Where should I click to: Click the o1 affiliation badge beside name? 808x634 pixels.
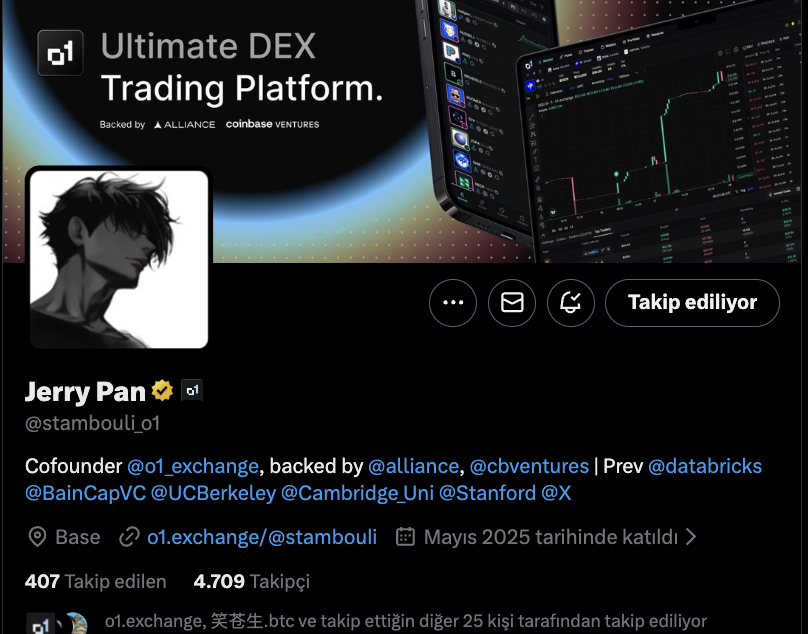tap(192, 390)
